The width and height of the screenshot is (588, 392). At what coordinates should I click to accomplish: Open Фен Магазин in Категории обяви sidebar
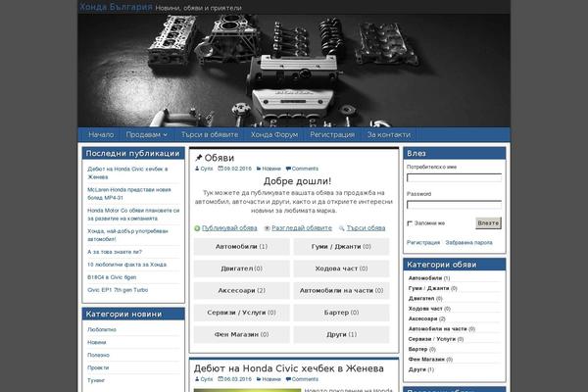[426, 360]
